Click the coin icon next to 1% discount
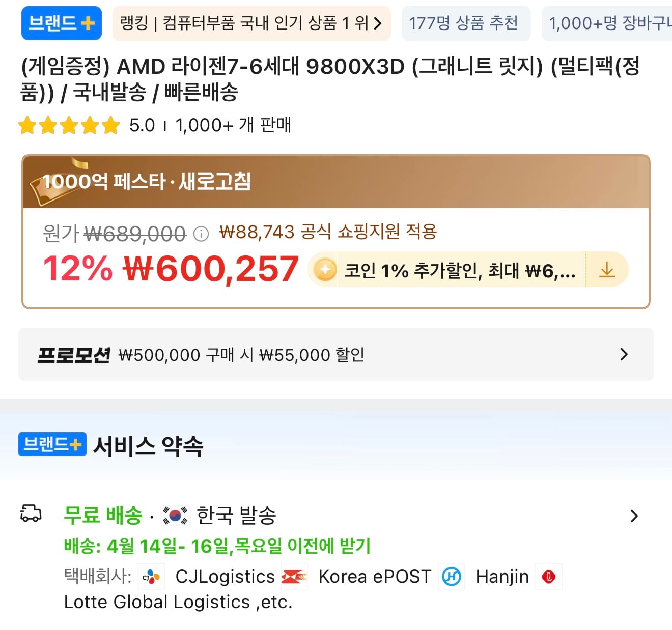 click(324, 270)
